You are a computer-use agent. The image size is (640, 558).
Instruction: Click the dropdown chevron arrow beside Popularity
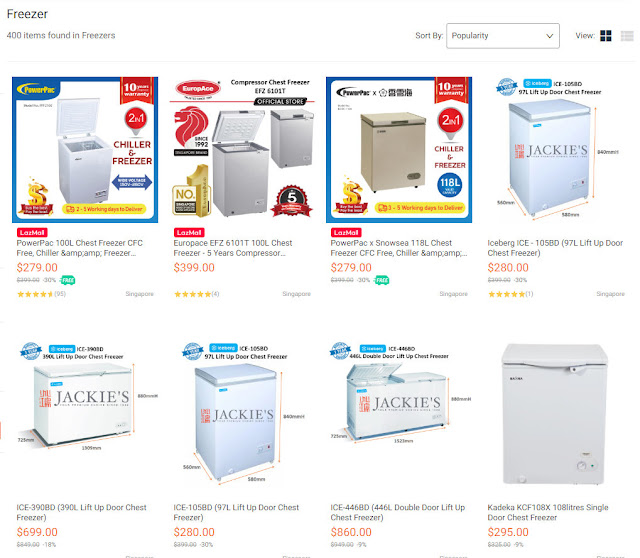click(x=549, y=36)
